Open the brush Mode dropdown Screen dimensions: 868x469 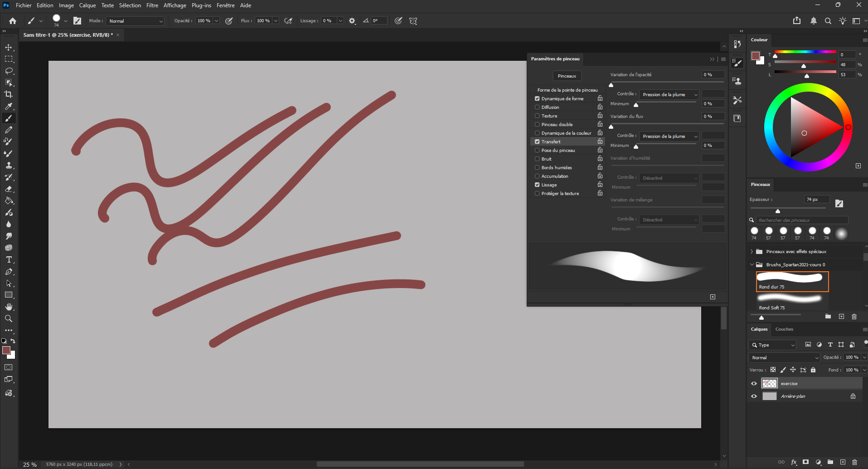coord(136,21)
